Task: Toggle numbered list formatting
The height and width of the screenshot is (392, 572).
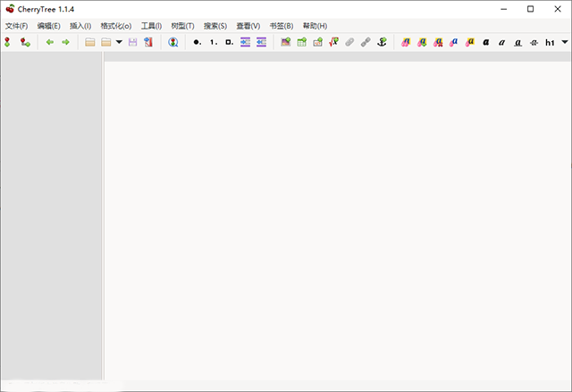Action: coord(213,42)
